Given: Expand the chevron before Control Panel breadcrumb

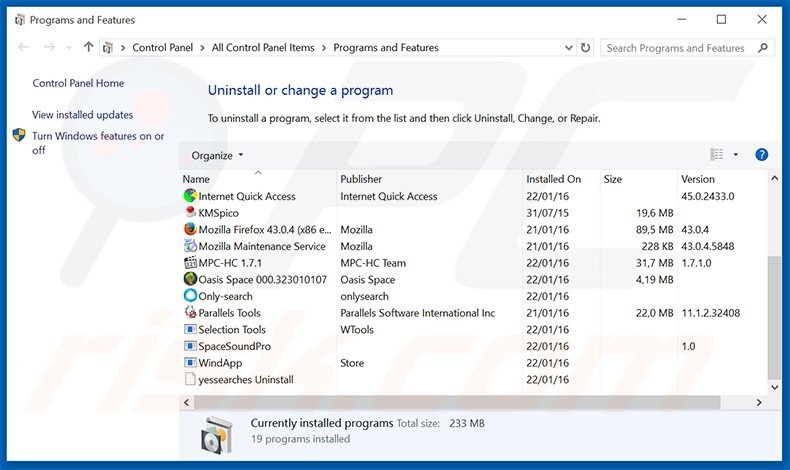Looking at the screenshot, I should pyautogui.click(x=122, y=48).
